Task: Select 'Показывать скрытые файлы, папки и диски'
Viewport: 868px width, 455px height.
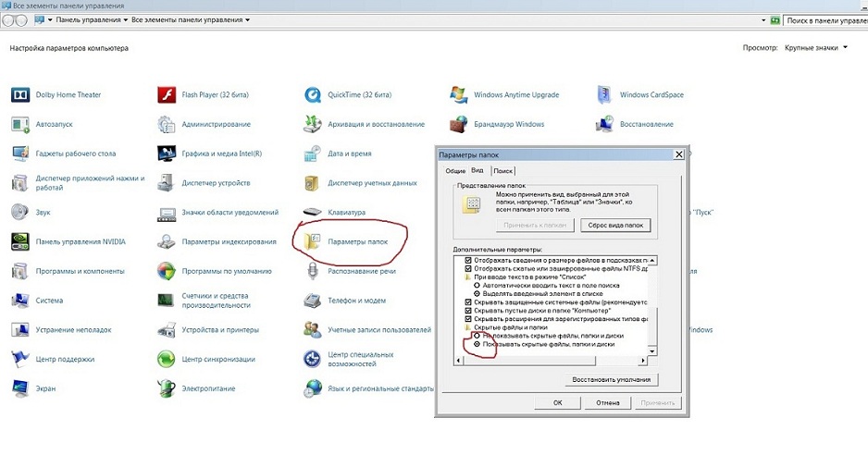Action: click(x=477, y=344)
